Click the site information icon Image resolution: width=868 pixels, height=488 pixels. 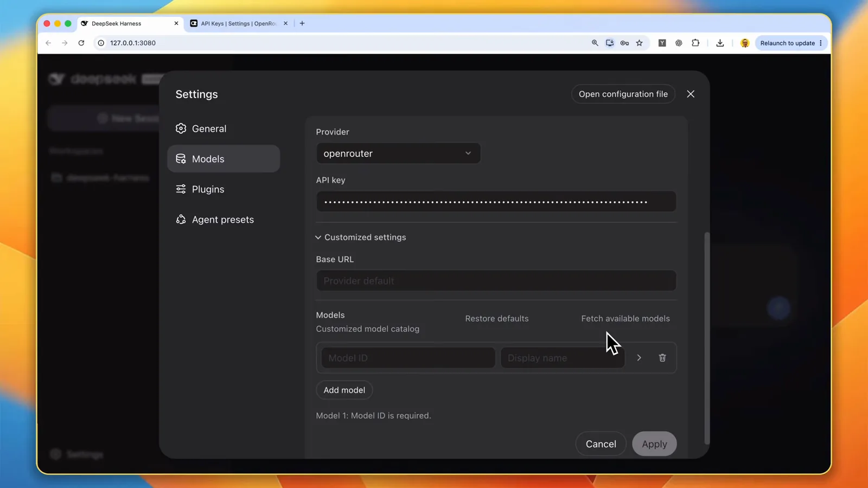(x=101, y=43)
